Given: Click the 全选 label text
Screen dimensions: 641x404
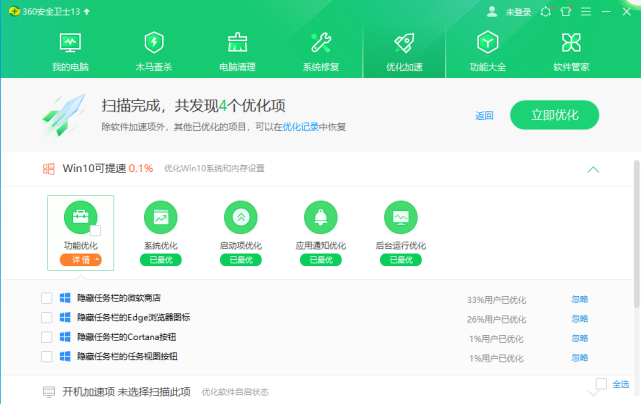Looking at the screenshot, I should coord(621,384).
